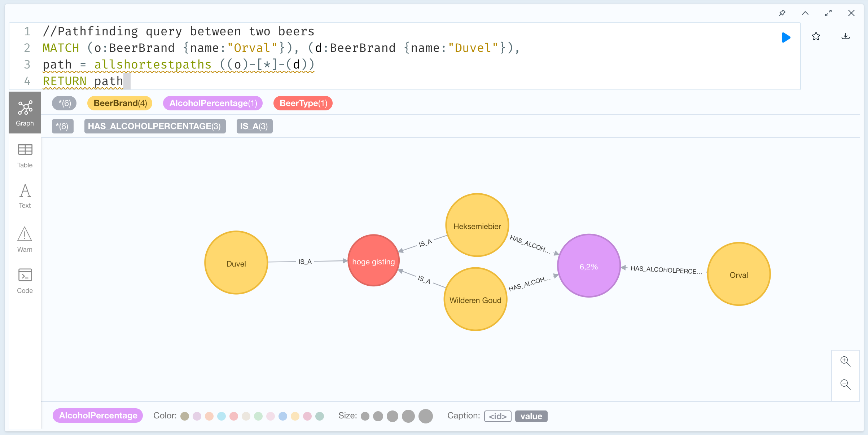Set node size to largest circle
Screen dimensions: 868x435
coord(426,416)
